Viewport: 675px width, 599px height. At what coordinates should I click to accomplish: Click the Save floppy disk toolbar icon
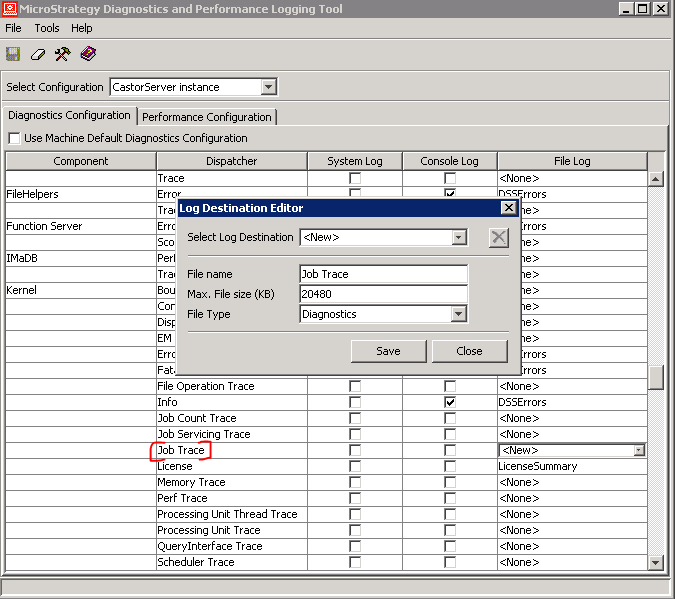[13, 54]
